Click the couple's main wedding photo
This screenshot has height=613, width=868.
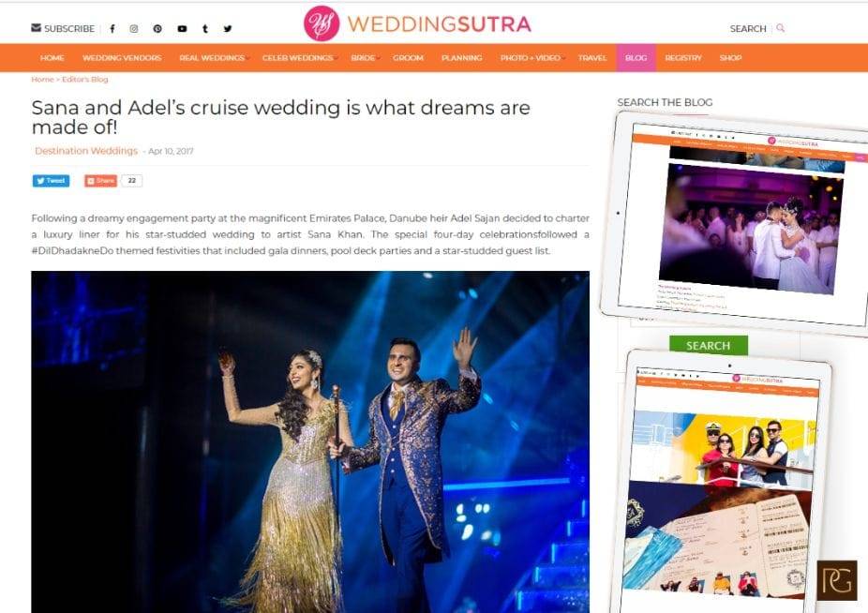point(310,441)
